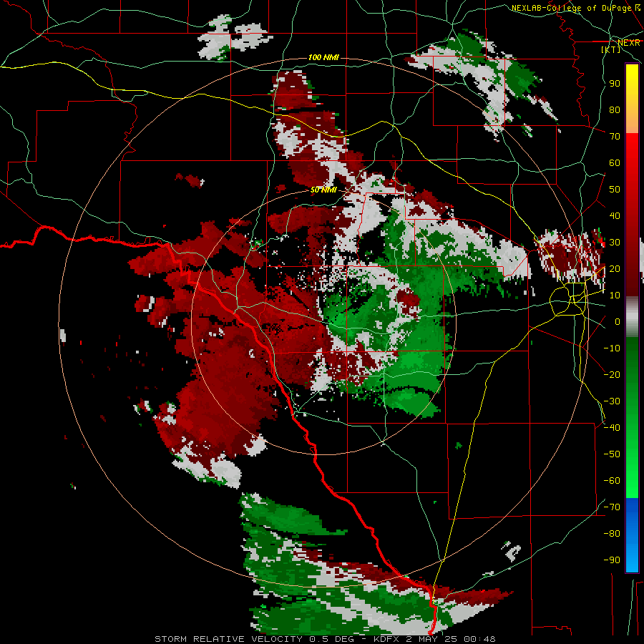Image resolution: width=644 pixels, height=644 pixels.
Task: Click the -10 value on velocity scale
Action: pos(612,348)
